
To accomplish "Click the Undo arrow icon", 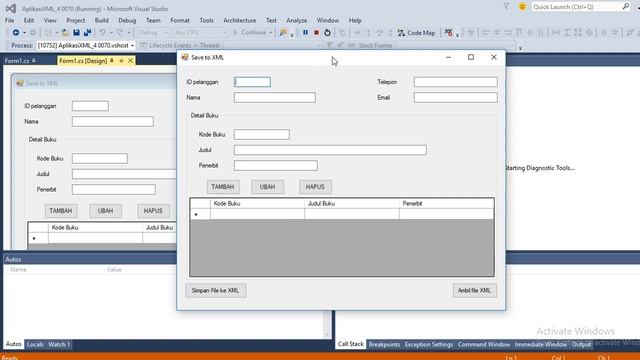I will pos(102,33).
